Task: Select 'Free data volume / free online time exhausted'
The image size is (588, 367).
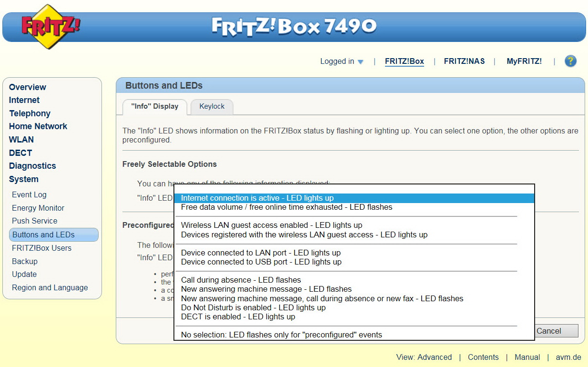Action: pos(354,207)
